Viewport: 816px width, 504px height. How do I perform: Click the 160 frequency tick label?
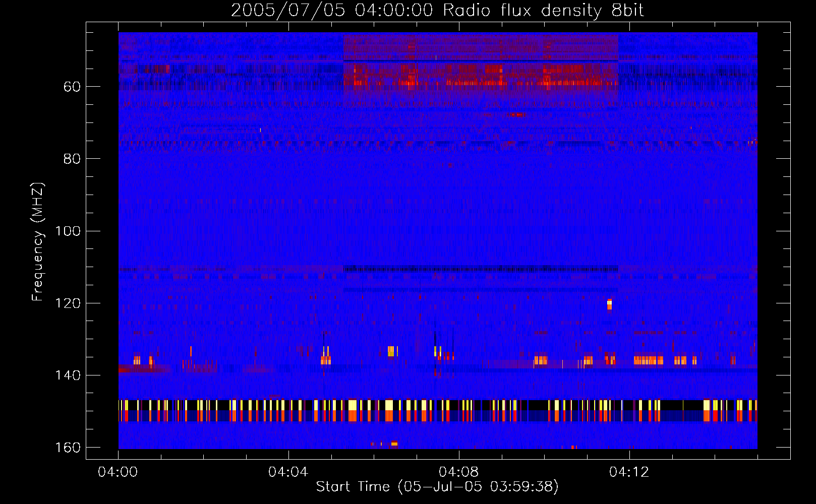click(68, 448)
